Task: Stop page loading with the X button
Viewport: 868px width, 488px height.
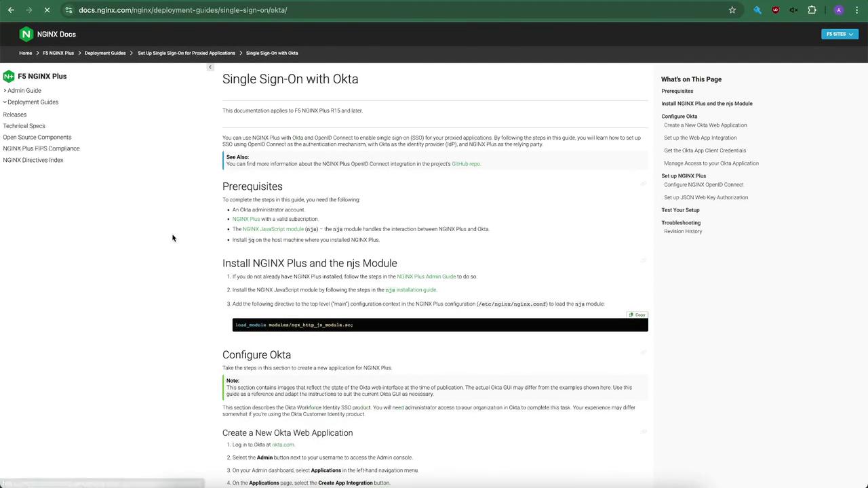Action: click(47, 10)
